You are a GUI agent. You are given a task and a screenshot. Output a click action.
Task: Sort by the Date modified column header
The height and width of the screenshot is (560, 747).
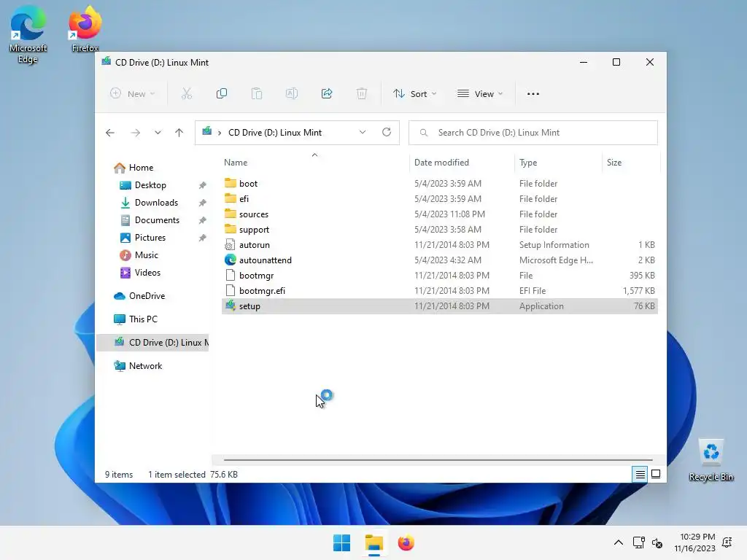click(441, 163)
